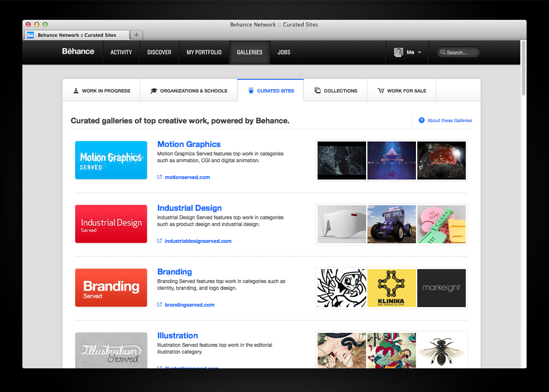Click the Industrial Design Served red banner
Screen dimensions: 549x392
[x=111, y=224]
